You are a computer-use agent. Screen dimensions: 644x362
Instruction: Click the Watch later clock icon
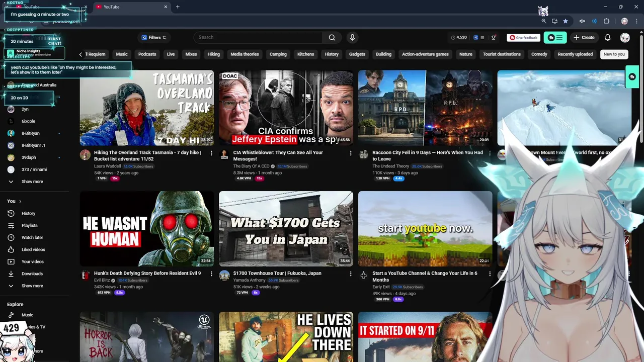point(11,237)
